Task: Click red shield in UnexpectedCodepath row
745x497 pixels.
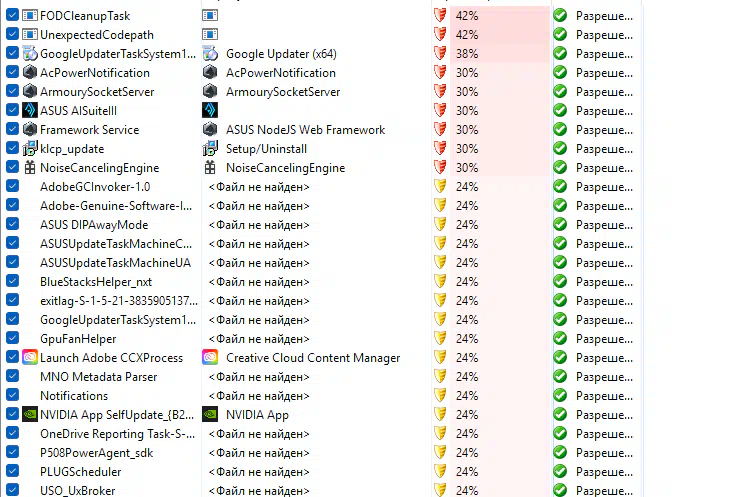Action: click(440, 35)
